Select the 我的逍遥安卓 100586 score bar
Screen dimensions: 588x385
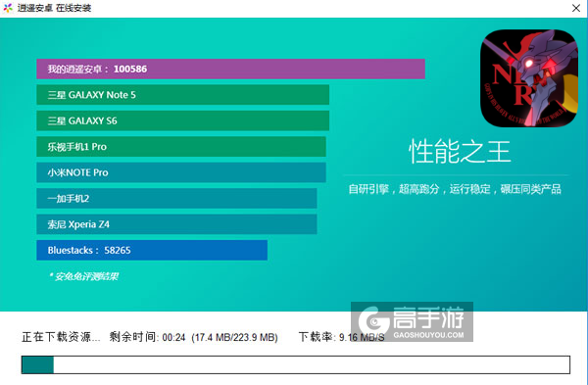click(x=230, y=69)
